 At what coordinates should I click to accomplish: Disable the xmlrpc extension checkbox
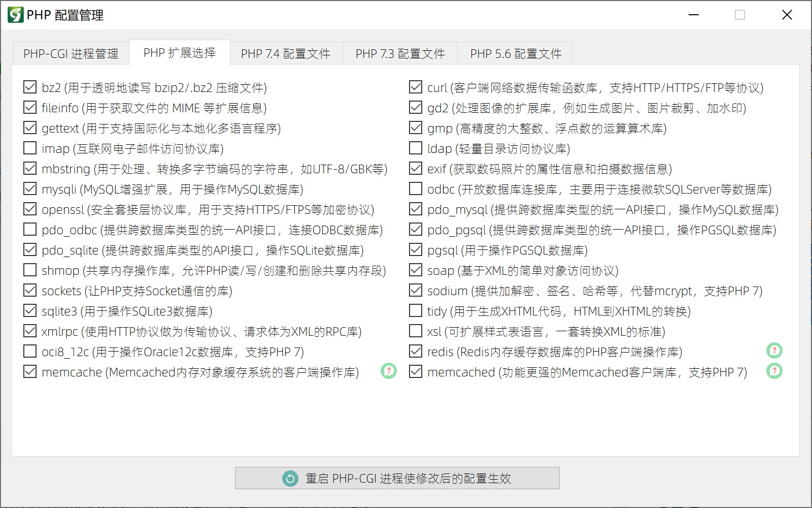pyautogui.click(x=30, y=331)
